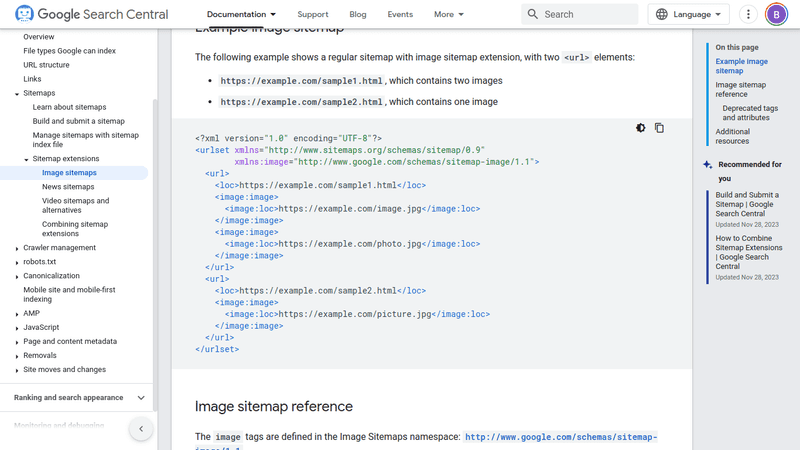Collapse the left navigation sidebar

pyautogui.click(x=141, y=429)
